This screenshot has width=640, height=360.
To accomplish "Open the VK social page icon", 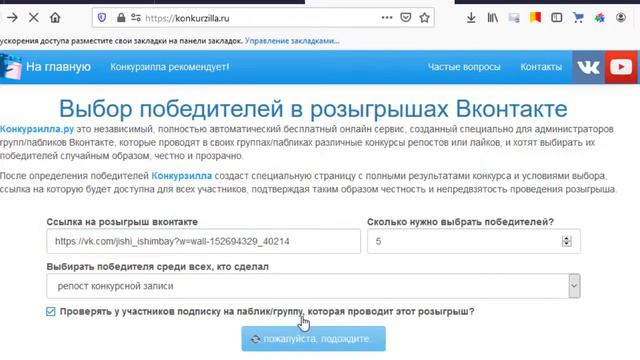I will (588, 67).
